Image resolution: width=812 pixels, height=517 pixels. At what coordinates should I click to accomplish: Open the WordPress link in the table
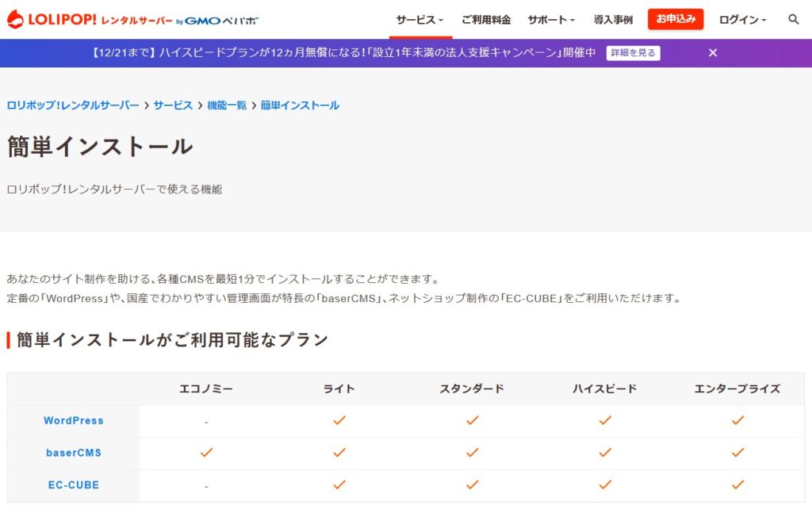pyautogui.click(x=74, y=420)
